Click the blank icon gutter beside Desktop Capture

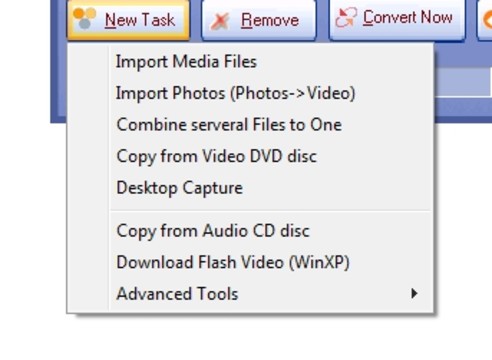(89, 188)
